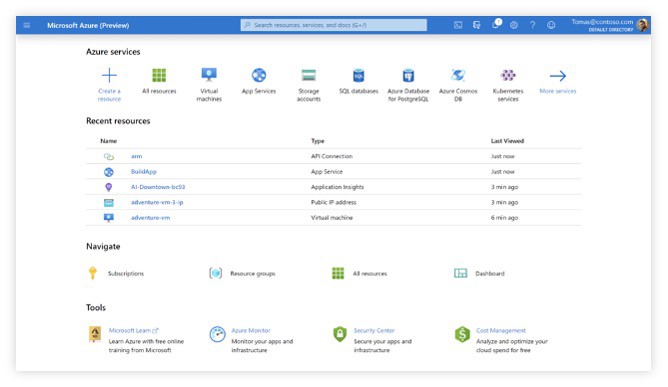Go to Dashboard label in Navigate
The image size is (668, 387).
490,274
